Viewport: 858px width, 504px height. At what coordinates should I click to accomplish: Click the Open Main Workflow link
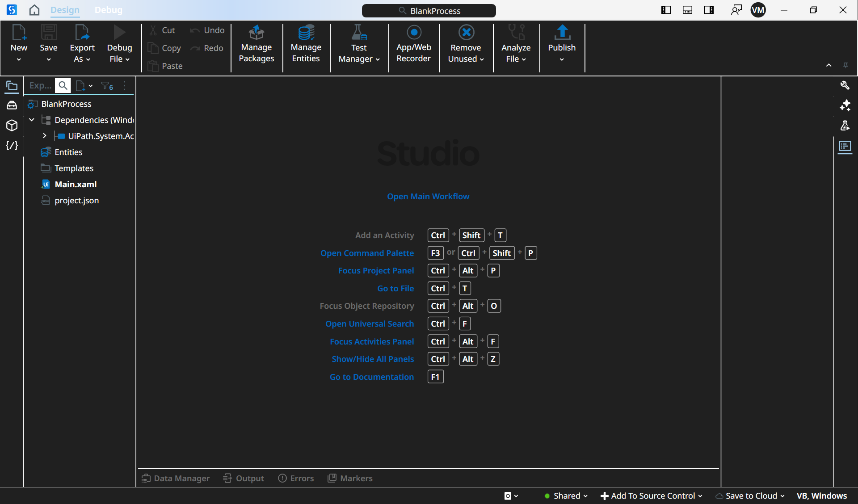428,196
